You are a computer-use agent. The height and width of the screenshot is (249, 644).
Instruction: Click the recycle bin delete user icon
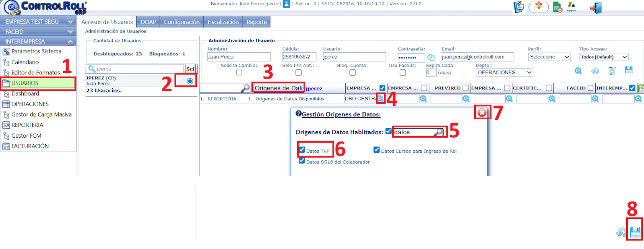pyautogui.click(x=612, y=71)
